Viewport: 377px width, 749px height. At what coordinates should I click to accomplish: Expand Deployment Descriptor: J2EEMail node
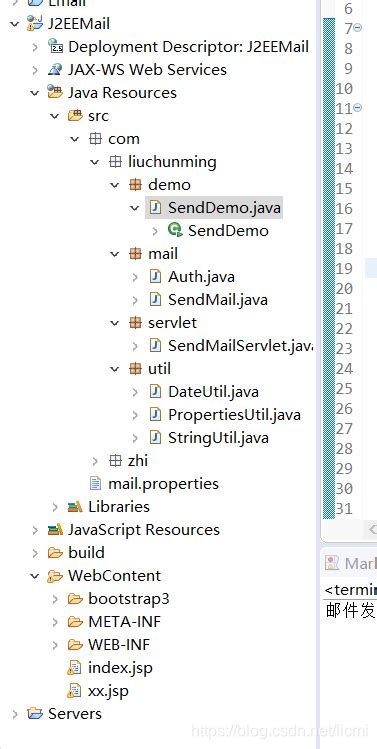(x=35, y=47)
